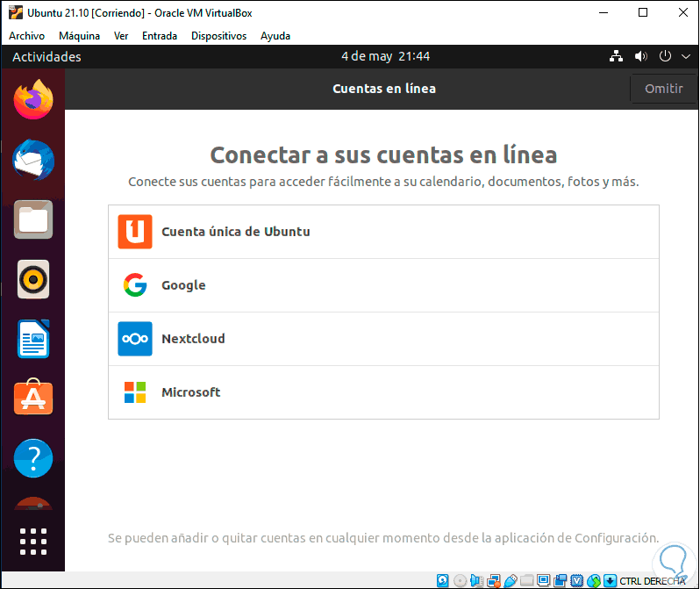Minimize the VirtualBox window

pos(604,12)
